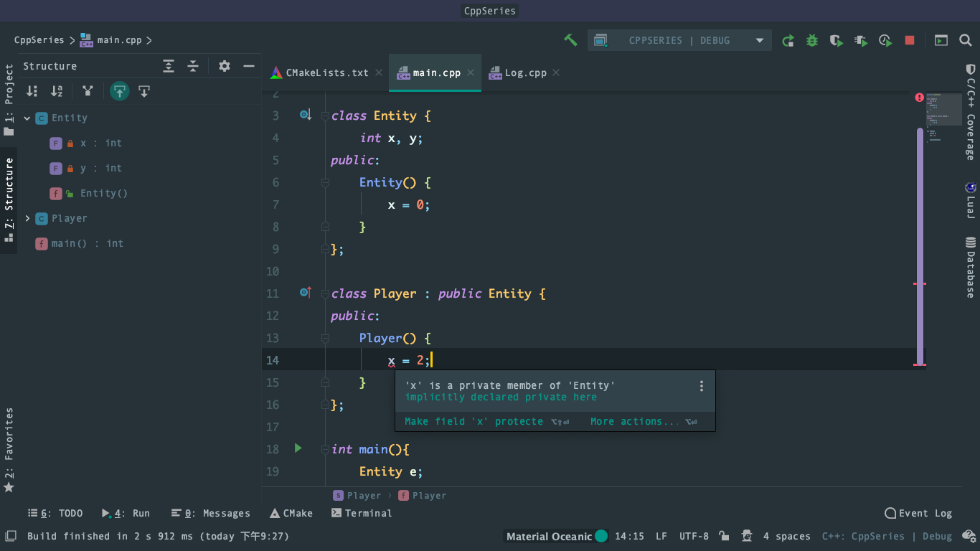
Task: Open the C/C++ Coverage side panel
Action: [971, 112]
